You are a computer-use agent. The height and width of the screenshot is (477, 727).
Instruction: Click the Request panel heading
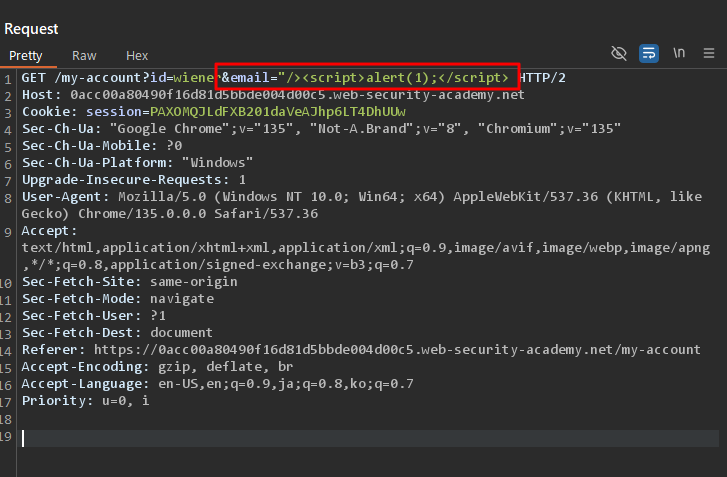31,29
